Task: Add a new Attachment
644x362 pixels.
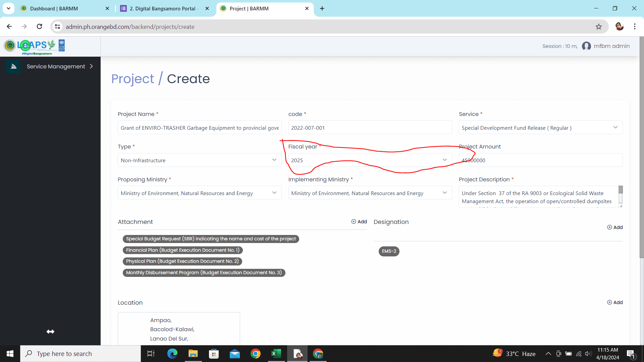Action: pos(359,222)
